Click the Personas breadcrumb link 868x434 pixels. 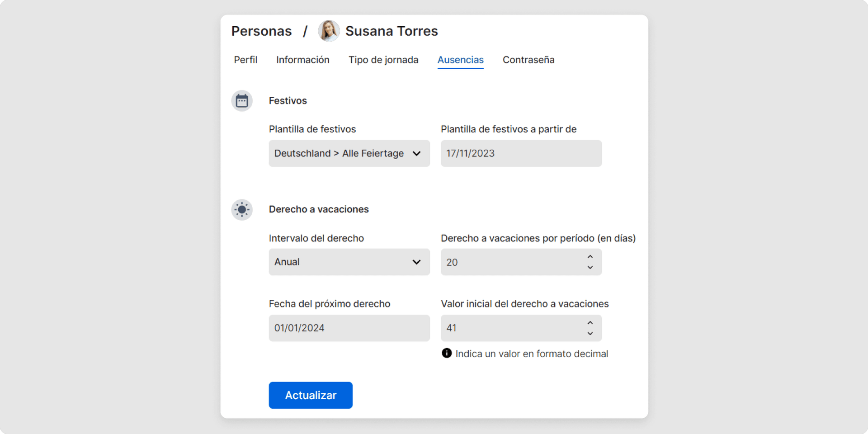pos(261,31)
